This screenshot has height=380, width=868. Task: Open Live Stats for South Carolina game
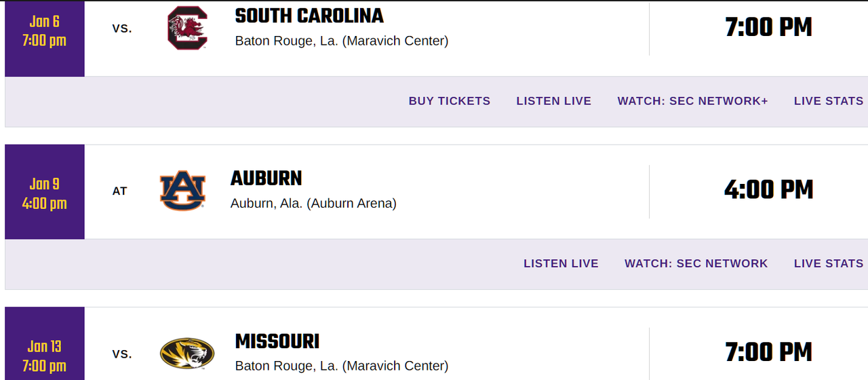click(828, 101)
